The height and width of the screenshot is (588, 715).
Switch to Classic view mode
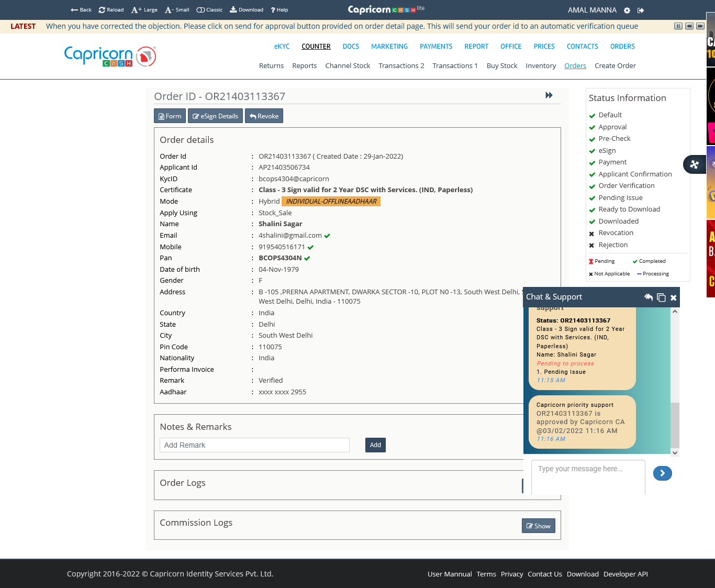[x=209, y=10]
